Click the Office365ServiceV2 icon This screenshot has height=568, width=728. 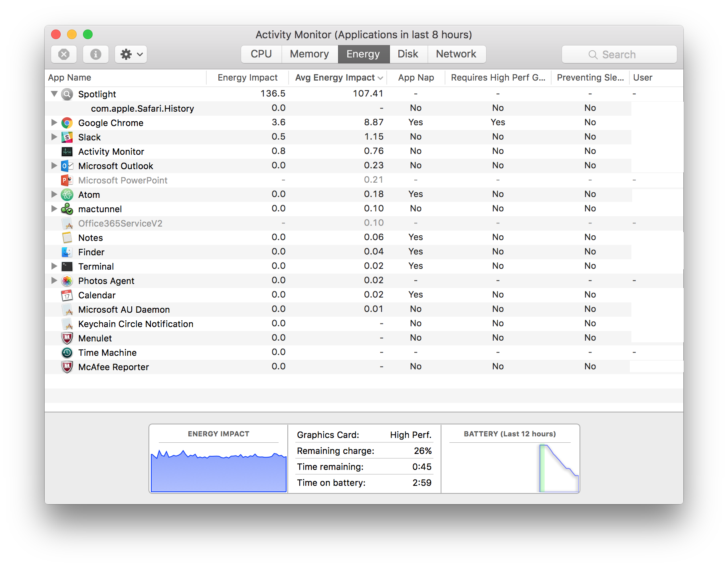pos(67,223)
